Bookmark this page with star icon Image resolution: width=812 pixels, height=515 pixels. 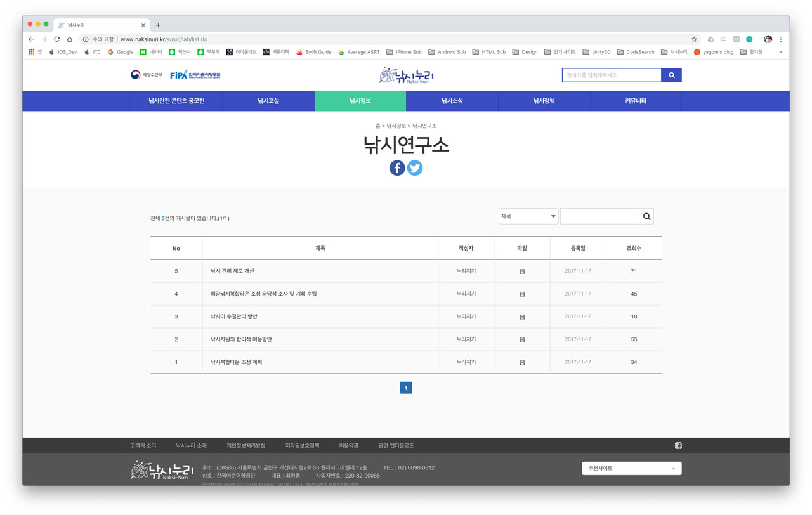click(x=694, y=39)
